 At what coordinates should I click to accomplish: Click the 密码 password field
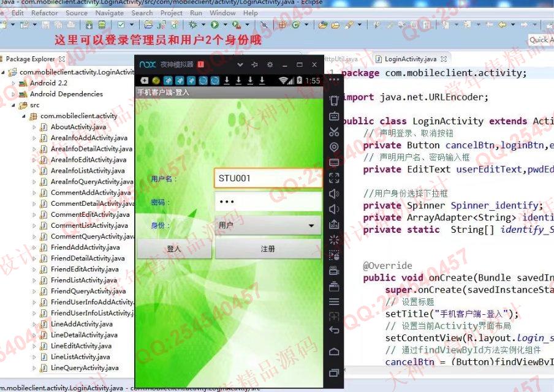[268, 202]
